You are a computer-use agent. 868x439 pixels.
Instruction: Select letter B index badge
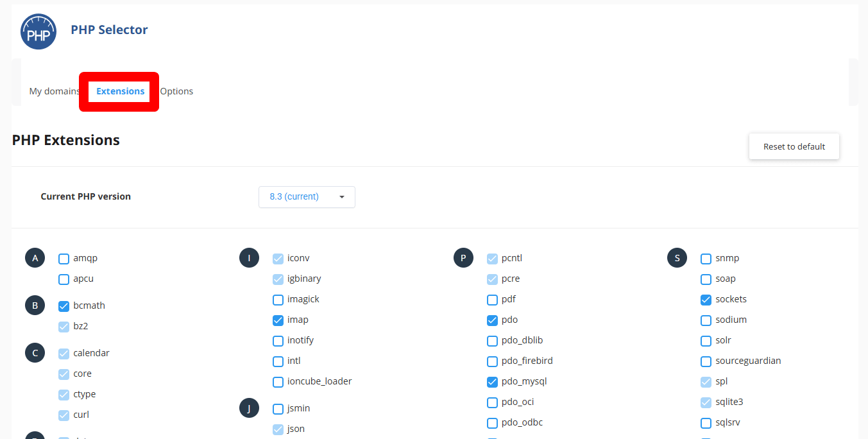pyautogui.click(x=35, y=306)
